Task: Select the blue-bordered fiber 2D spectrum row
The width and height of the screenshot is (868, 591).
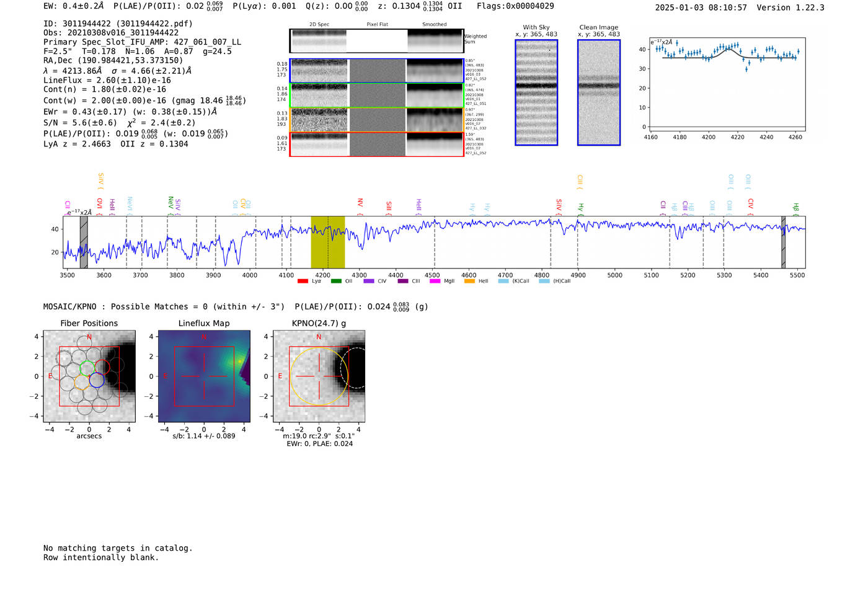Action: tap(377, 71)
